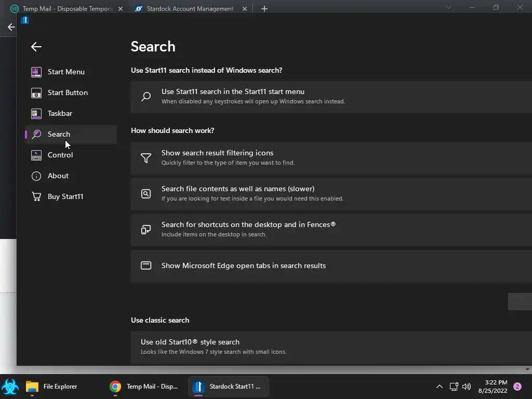This screenshot has height=399, width=532.
Task: Switch to Temp Mail Chrome taskbar item
Action: pos(144,387)
